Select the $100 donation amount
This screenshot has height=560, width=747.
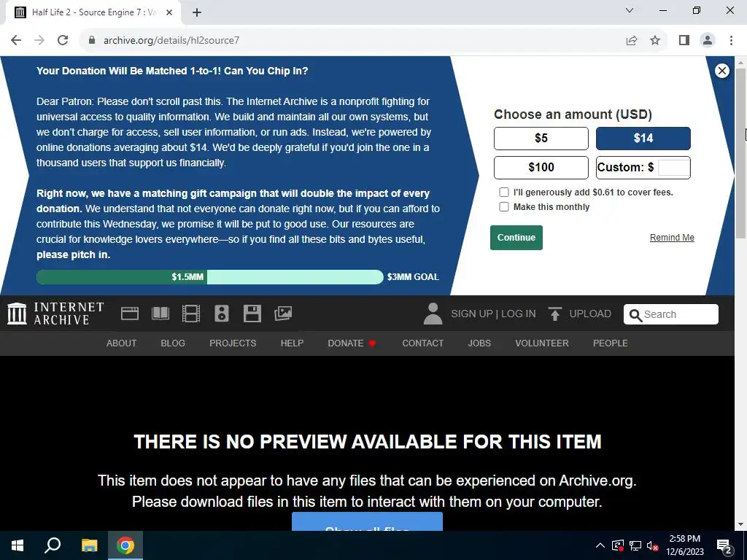(541, 168)
